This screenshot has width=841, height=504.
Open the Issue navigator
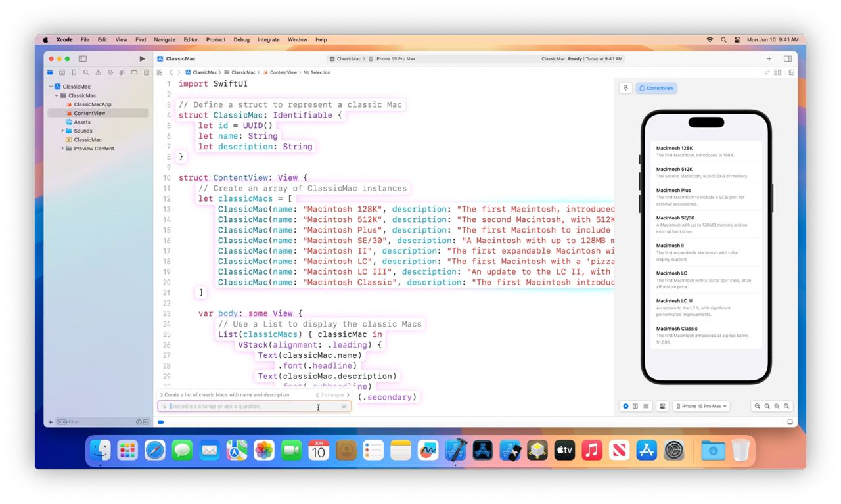point(98,72)
